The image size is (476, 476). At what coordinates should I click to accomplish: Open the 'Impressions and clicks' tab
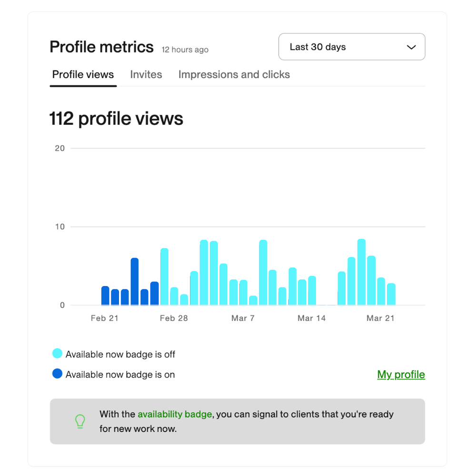tap(234, 74)
